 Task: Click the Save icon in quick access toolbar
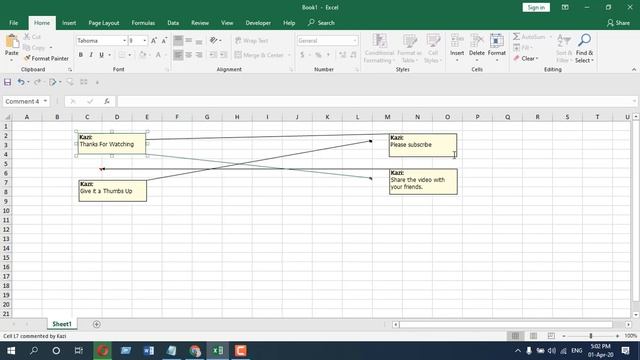click(x=7, y=82)
